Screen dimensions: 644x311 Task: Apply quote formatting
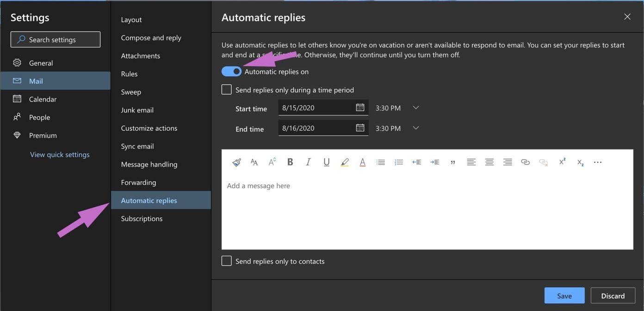coord(453,162)
